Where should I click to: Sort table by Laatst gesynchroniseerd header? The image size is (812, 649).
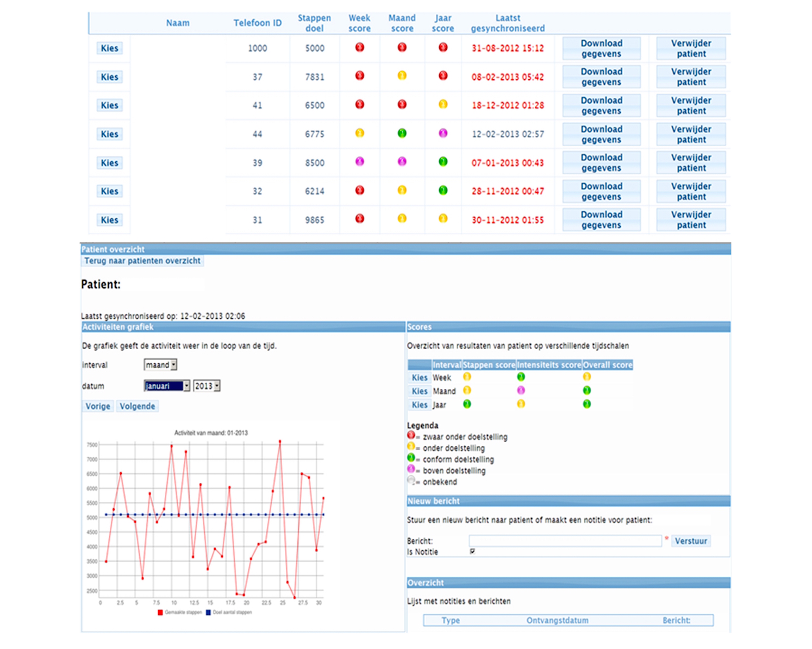pos(508,23)
